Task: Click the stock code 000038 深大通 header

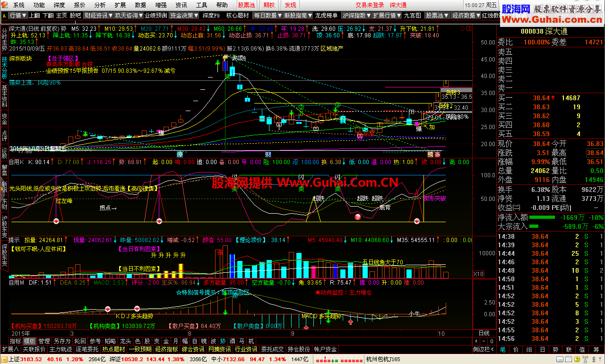Action: (544, 31)
